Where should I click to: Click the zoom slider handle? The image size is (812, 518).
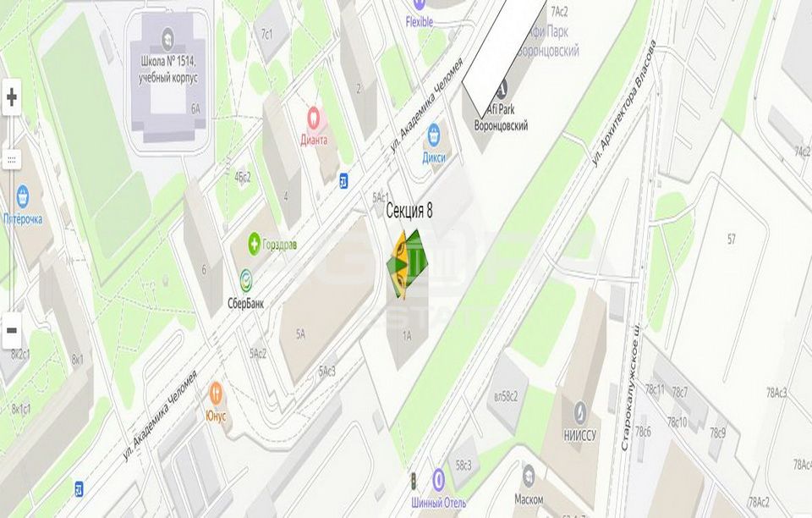11,159
